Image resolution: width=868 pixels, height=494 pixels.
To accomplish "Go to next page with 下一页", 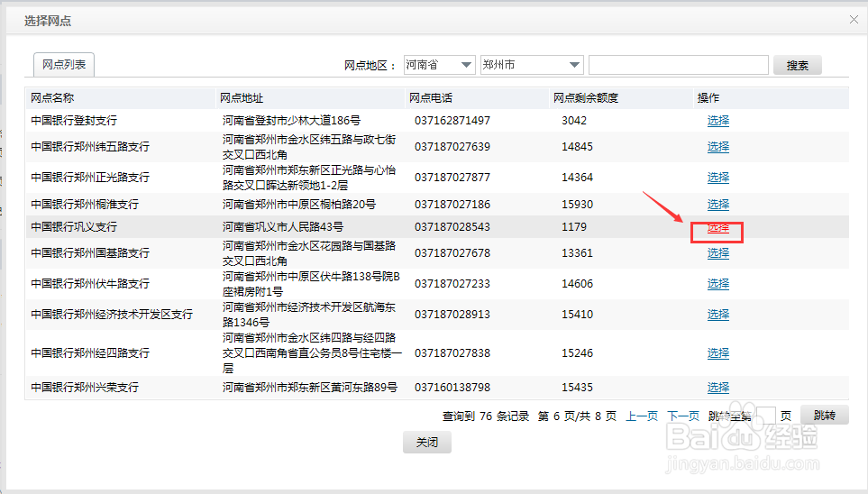I will point(683,416).
